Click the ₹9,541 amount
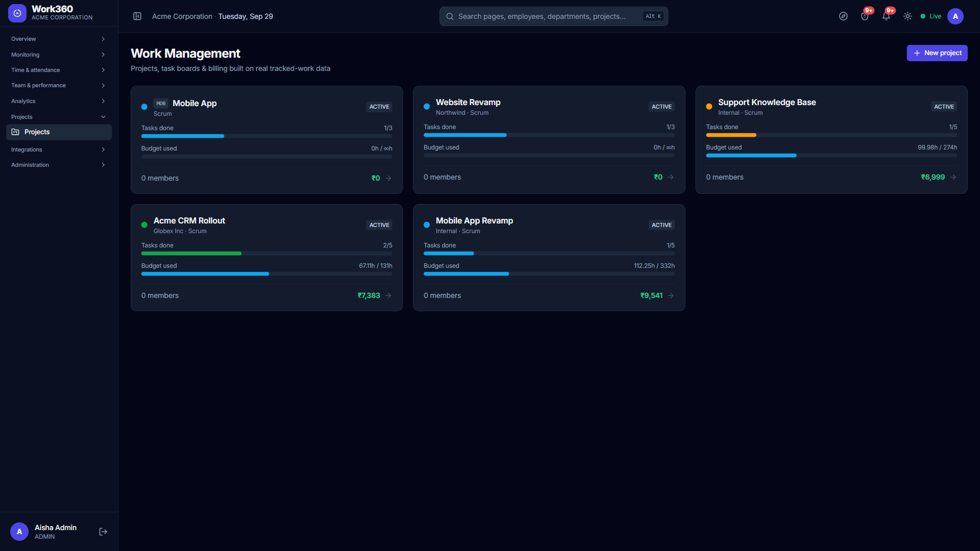Image resolution: width=980 pixels, height=551 pixels. click(x=651, y=295)
